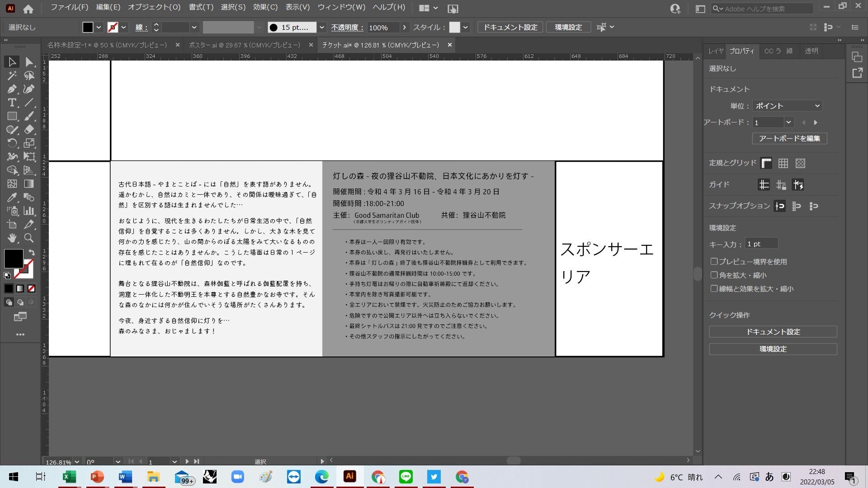Select the Zoom tool

tap(29, 238)
